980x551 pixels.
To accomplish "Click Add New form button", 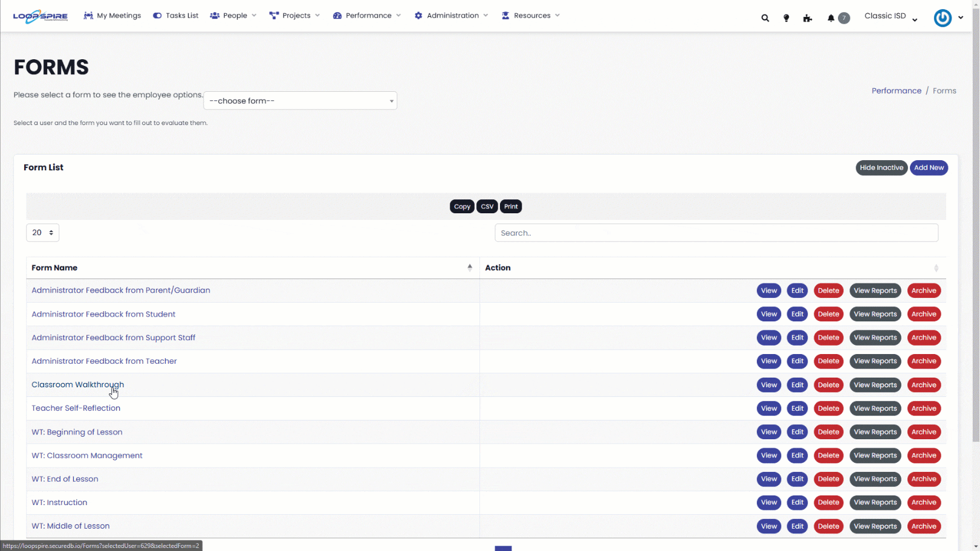I will point(929,168).
